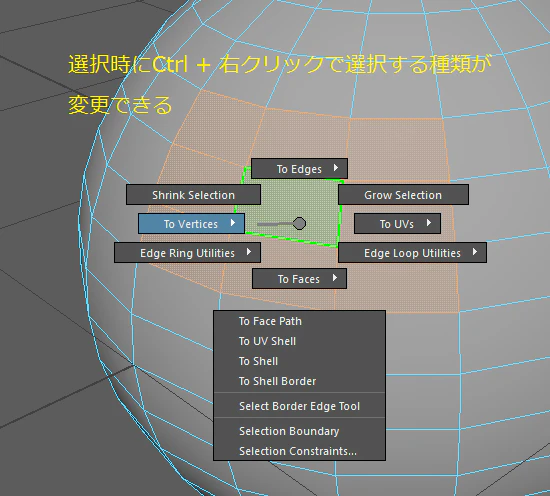Open Edge Ring Utilities submenu item

click(x=187, y=253)
